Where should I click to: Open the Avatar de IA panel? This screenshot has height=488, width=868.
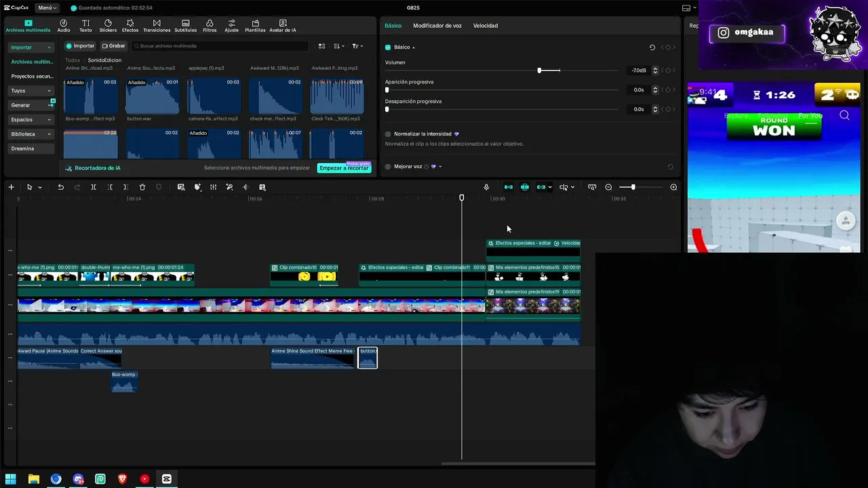click(x=283, y=26)
